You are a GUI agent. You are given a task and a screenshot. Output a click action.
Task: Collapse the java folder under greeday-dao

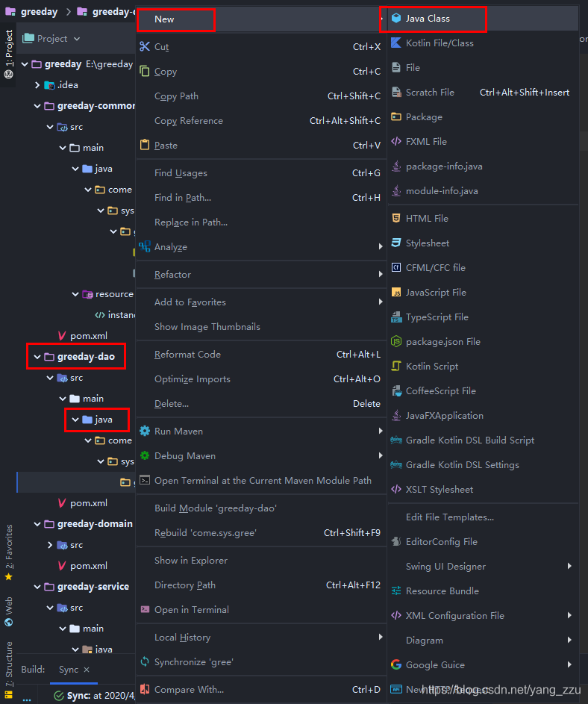[75, 420]
